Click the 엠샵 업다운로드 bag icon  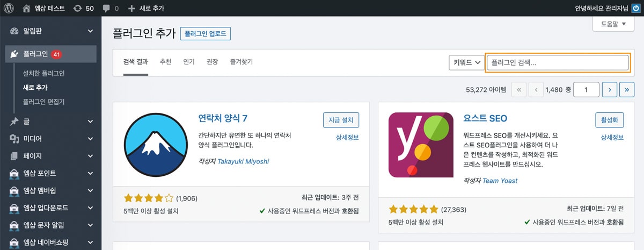tap(14, 208)
